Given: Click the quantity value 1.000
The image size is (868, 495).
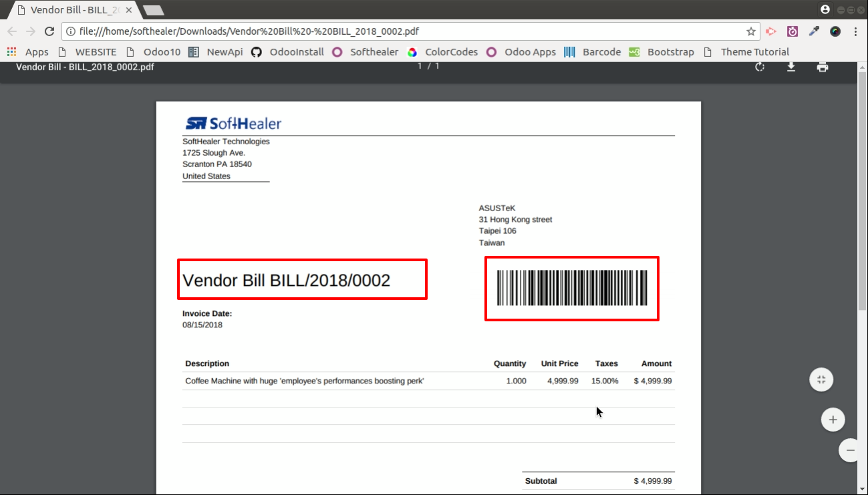Looking at the screenshot, I should coord(516,381).
